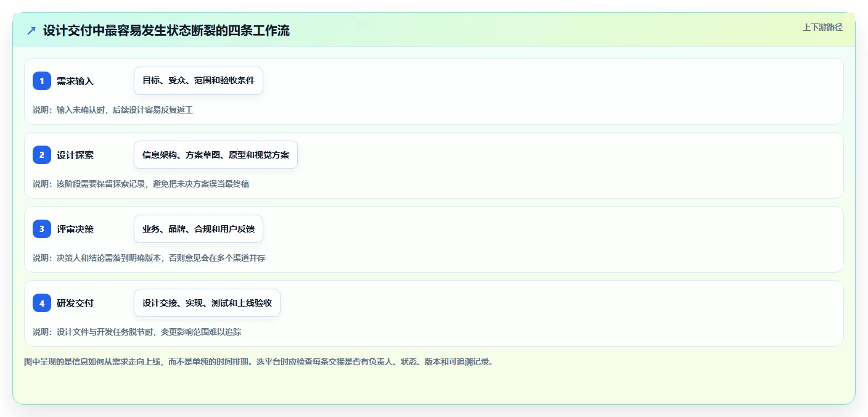The width and height of the screenshot is (868, 417).
Task: Select the 信息架构、方案草图、原型和视觉方案 chip
Action: tap(216, 155)
